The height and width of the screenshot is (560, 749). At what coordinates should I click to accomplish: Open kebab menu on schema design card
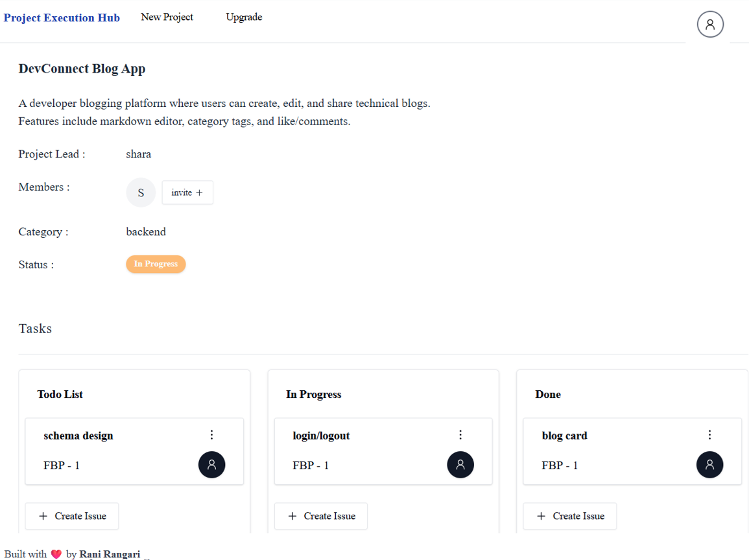click(x=211, y=435)
